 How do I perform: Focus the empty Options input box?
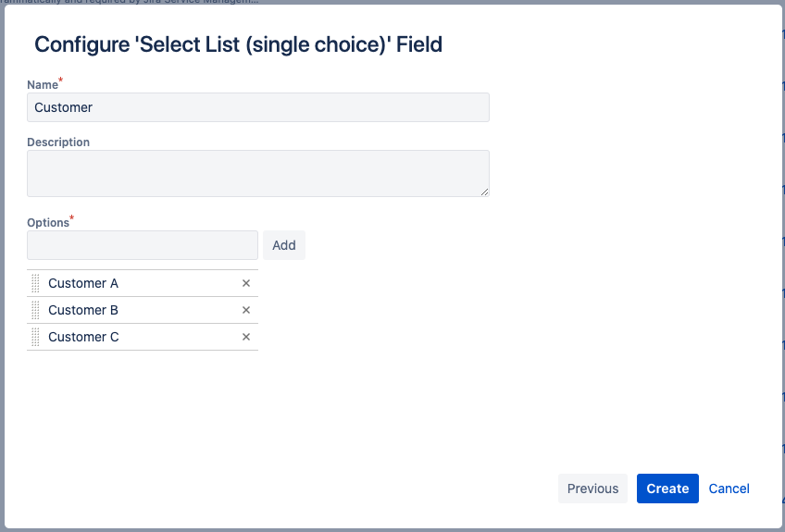pyautogui.click(x=143, y=245)
